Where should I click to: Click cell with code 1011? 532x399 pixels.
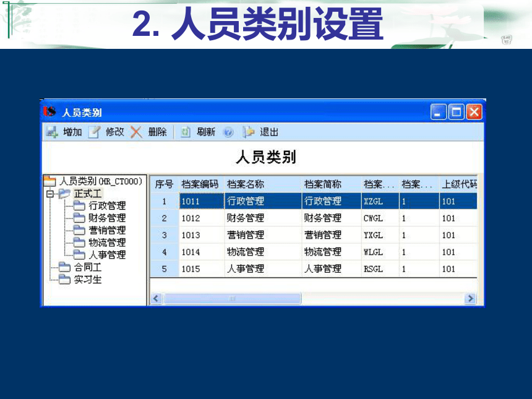point(202,201)
